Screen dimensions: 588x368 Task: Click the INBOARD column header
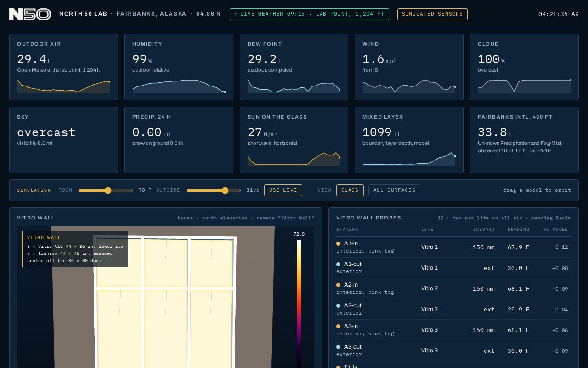point(484,230)
